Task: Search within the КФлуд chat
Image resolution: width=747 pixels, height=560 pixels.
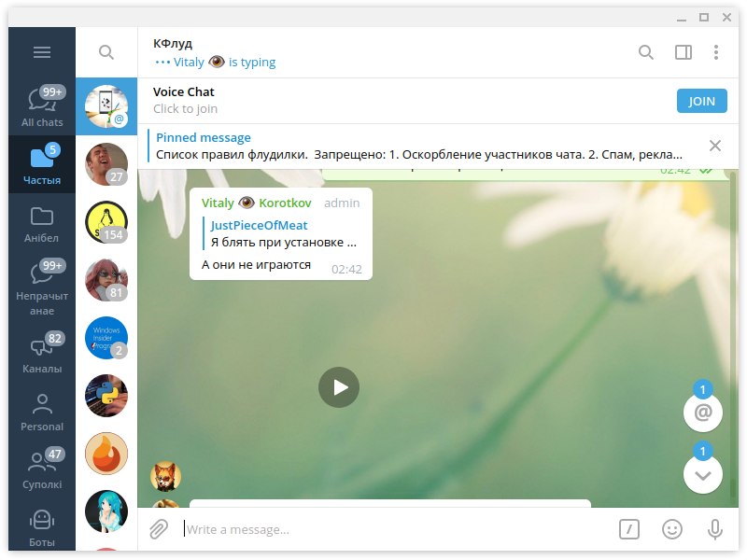Action: point(645,52)
